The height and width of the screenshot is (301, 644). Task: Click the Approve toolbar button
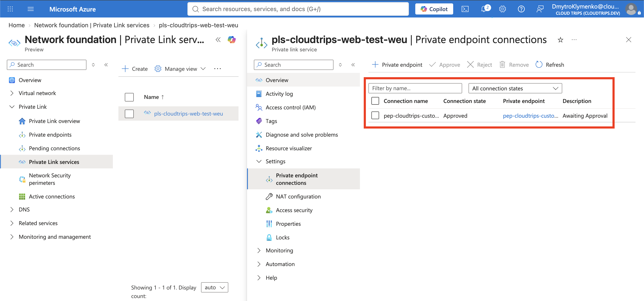pos(444,65)
